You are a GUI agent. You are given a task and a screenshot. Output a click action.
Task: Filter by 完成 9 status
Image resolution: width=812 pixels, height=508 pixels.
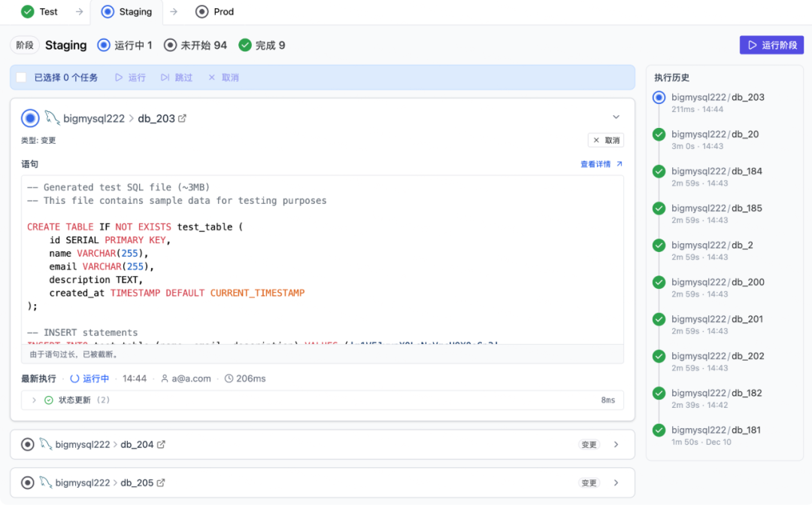point(262,45)
